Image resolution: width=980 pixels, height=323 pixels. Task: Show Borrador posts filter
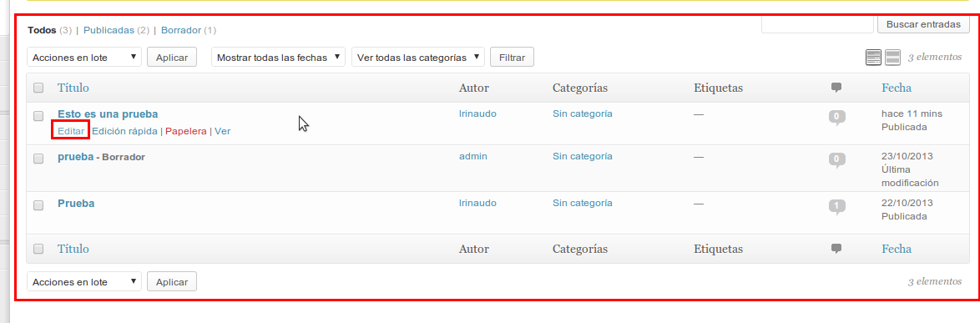tap(181, 30)
